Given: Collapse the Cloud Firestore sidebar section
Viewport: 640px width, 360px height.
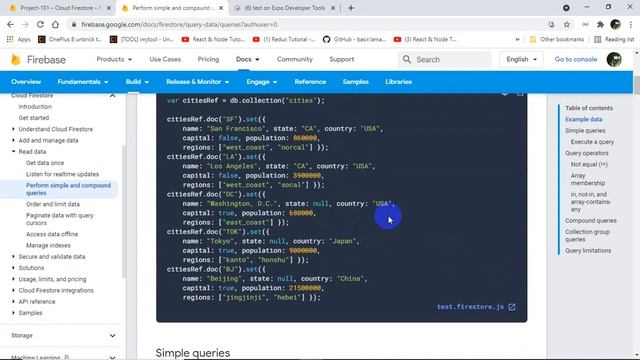Looking at the screenshot, I should click(112, 96).
